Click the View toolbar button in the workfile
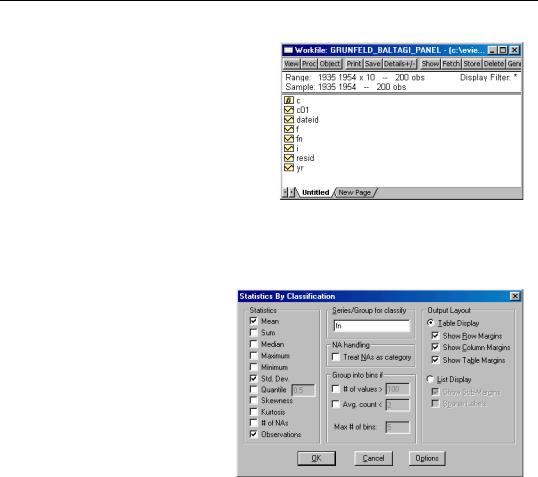This screenshot has height=477, width=538. [292, 64]
